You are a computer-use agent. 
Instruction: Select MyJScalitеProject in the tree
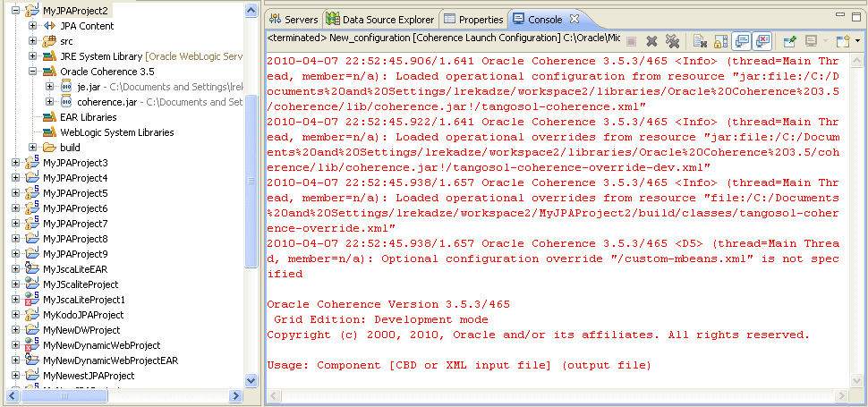(x=81, y=284)
